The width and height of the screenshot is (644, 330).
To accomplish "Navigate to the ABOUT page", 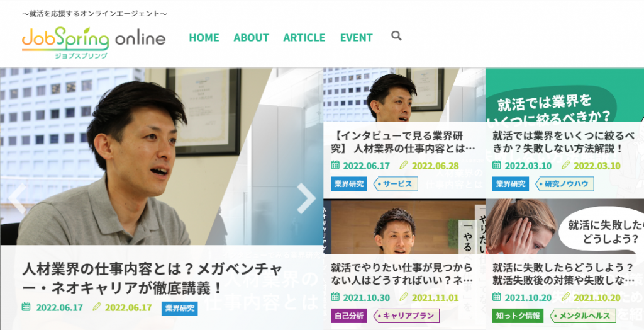I will click(252, 37).
